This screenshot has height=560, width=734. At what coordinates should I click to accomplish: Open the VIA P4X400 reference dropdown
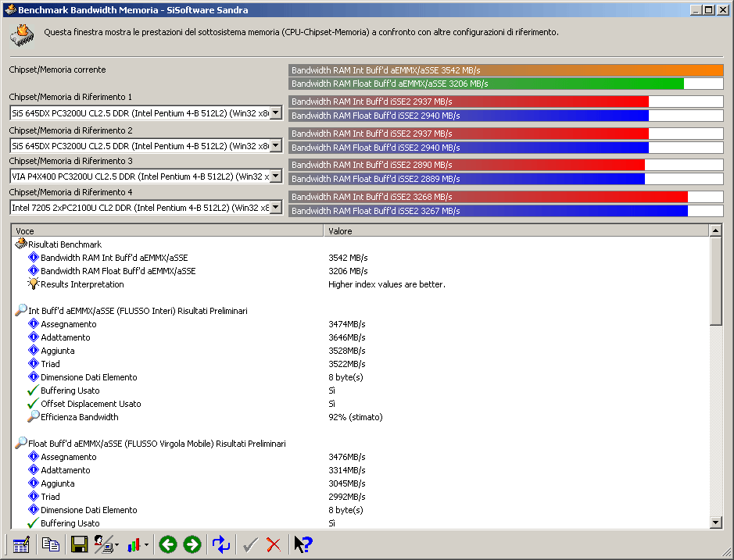(276, 176)
